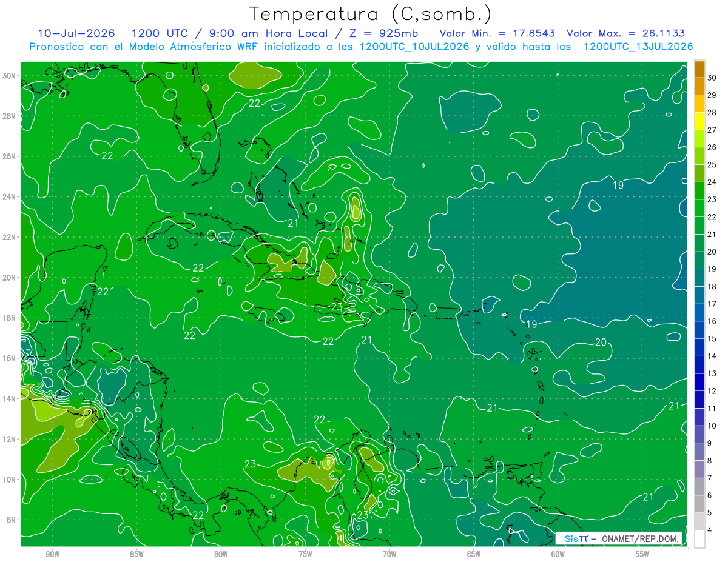Click the '18N' latitude axis label
The width and height of the screenshot is (728, 562).
point(10,318)
